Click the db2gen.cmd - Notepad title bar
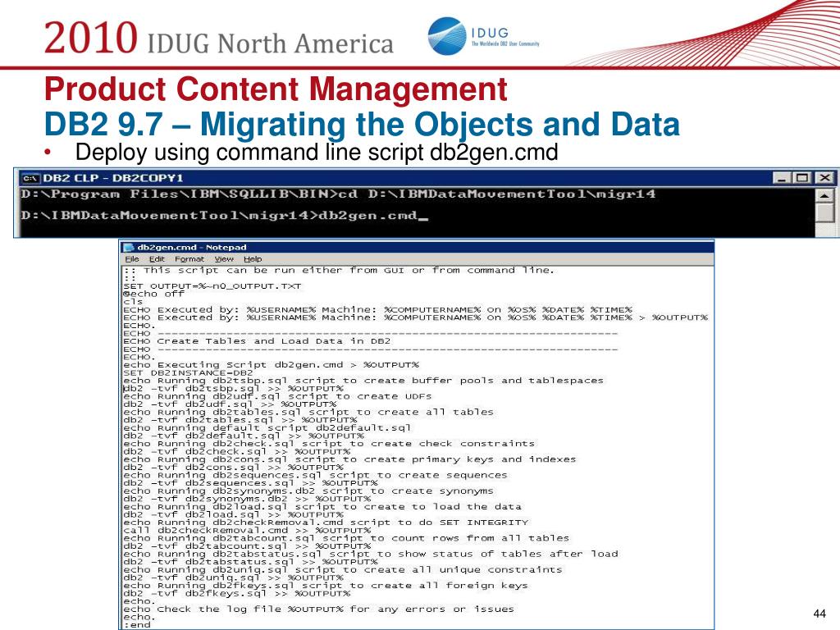Image resolution: width=840 pixels, height=630 pixels. pyautogui.click(x=417, y=248)
